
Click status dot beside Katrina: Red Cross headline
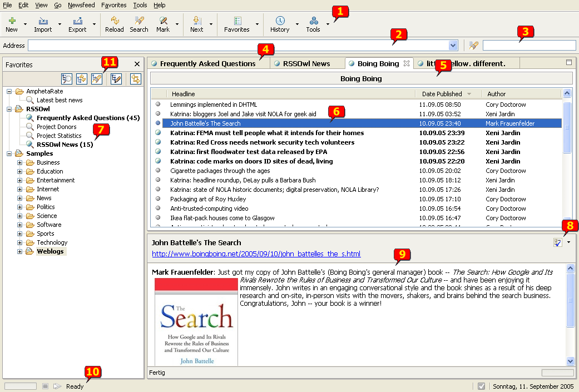(x=158, y=142)
